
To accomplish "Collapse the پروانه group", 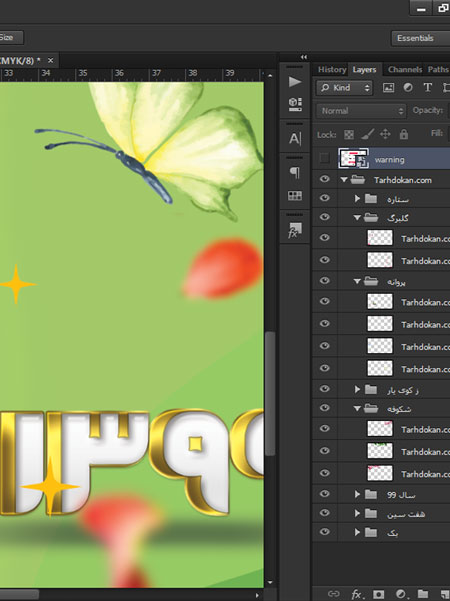I will 357,281.
